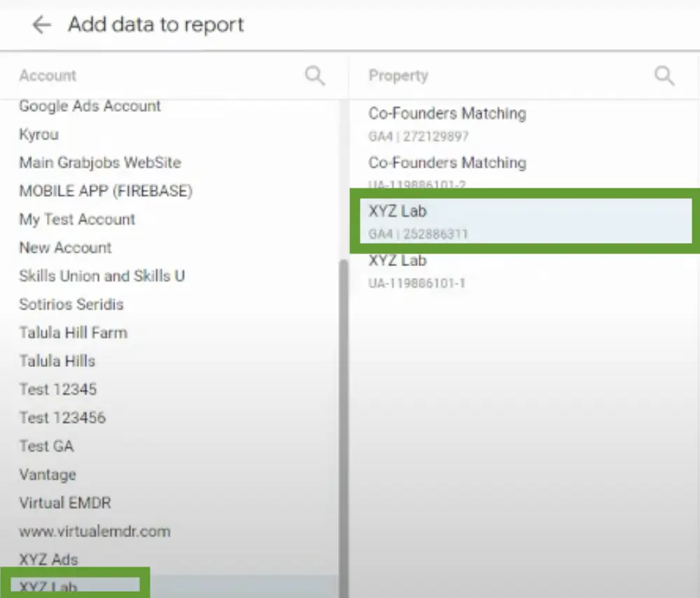The image size is (700, 598).
Task: Click the back arrow beside Add data to report
Action: (x=41, y=25)
